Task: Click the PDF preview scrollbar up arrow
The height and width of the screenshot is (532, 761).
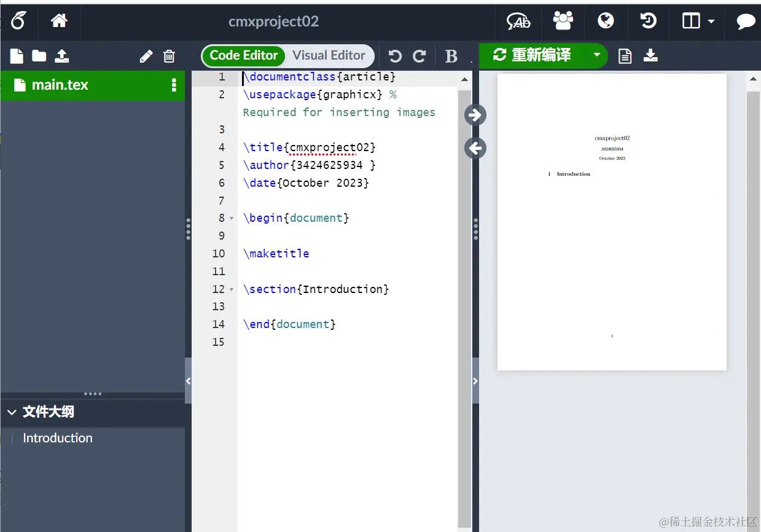Action: pyautogui.click(x=753, y=79)
